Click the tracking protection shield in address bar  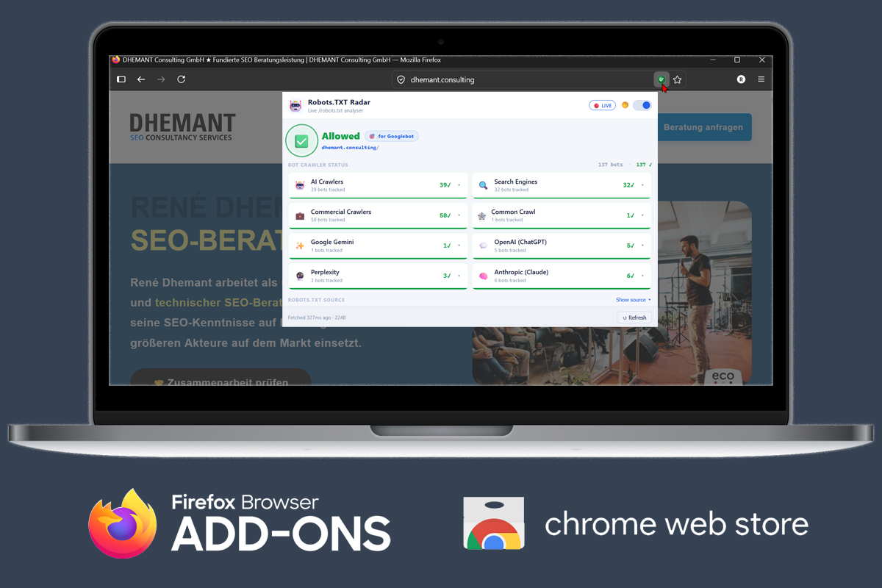coord(401,79)
